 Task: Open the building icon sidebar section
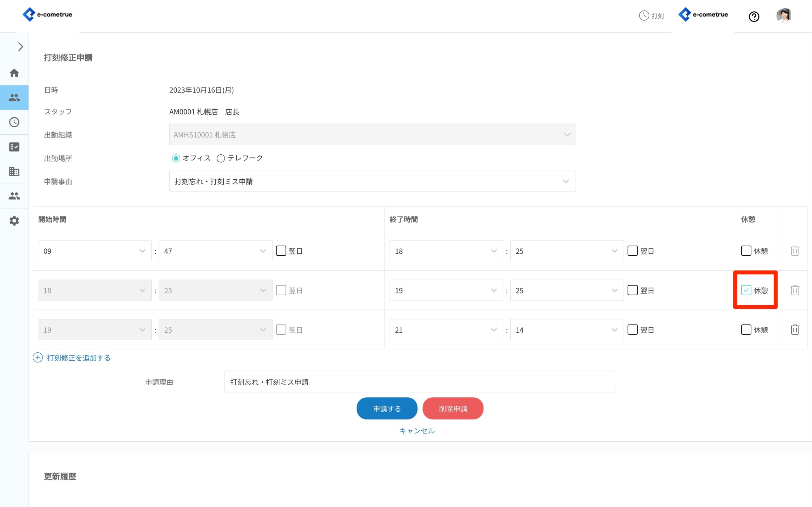(x=14, y=171)
